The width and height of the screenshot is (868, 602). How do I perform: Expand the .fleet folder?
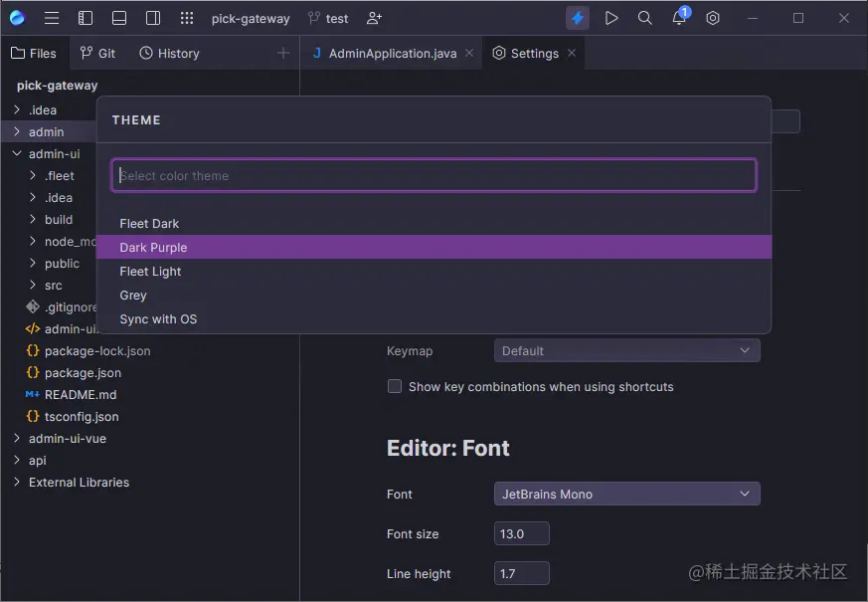33,175
